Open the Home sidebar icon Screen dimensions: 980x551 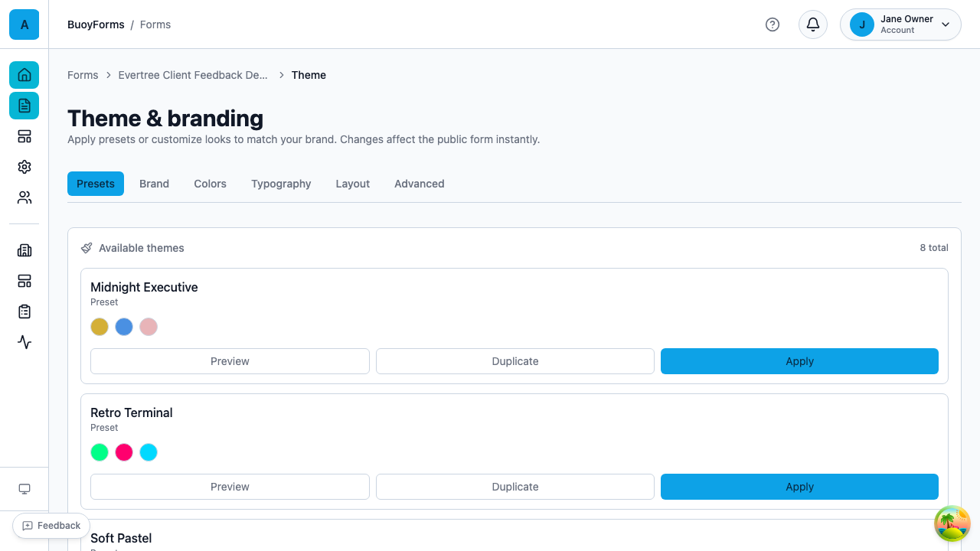[x=24, y=75]
